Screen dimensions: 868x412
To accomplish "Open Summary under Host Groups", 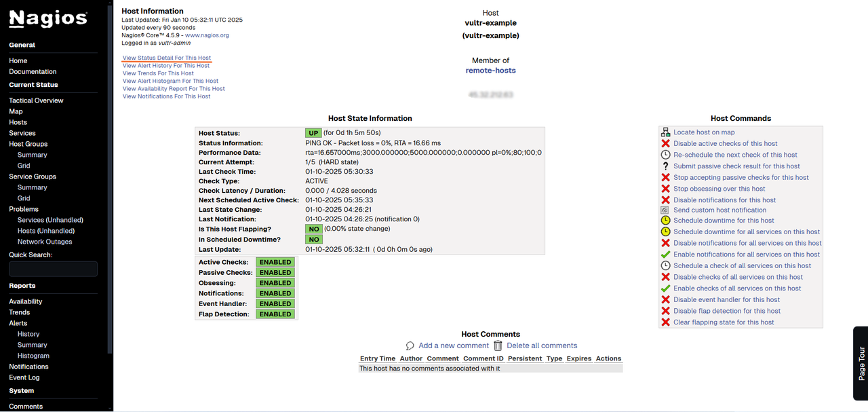I will (33, 155).
